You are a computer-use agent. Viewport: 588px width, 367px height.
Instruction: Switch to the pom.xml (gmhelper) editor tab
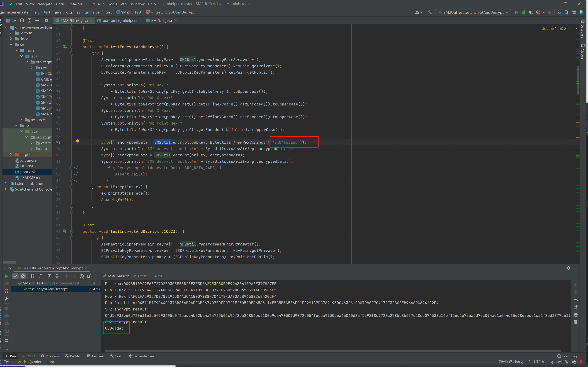(x=119, y=20)
